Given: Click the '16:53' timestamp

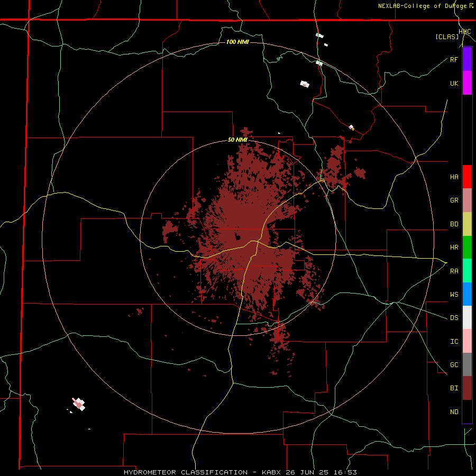Looking at the screenshot, I should click(346, 472).
